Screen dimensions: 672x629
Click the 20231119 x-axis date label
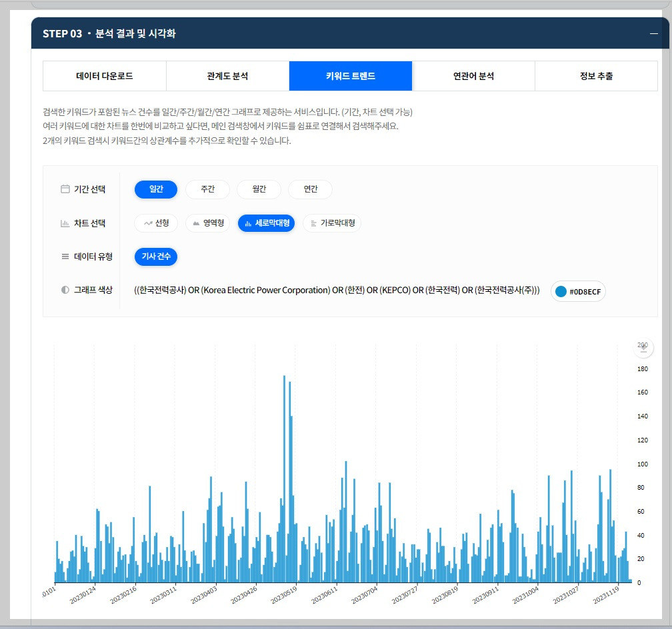click(606, 595)
